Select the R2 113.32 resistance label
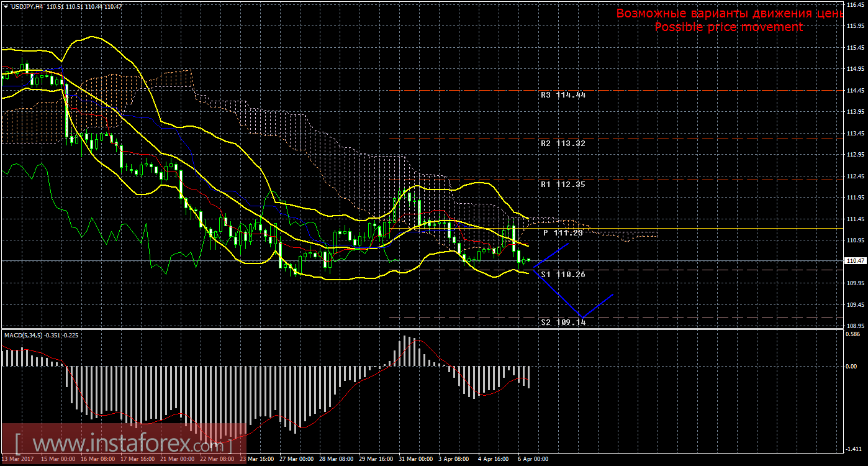Image resolution: width=868 pixels, height=466 pixels. click(x=563, y=143)
